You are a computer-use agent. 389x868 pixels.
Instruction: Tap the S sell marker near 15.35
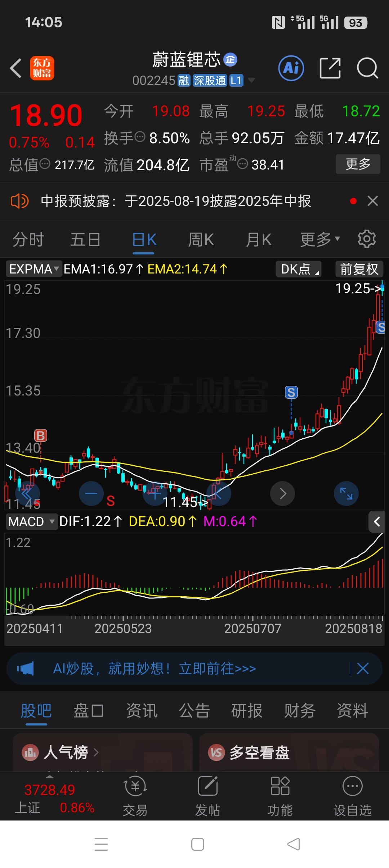coord(291,392)
